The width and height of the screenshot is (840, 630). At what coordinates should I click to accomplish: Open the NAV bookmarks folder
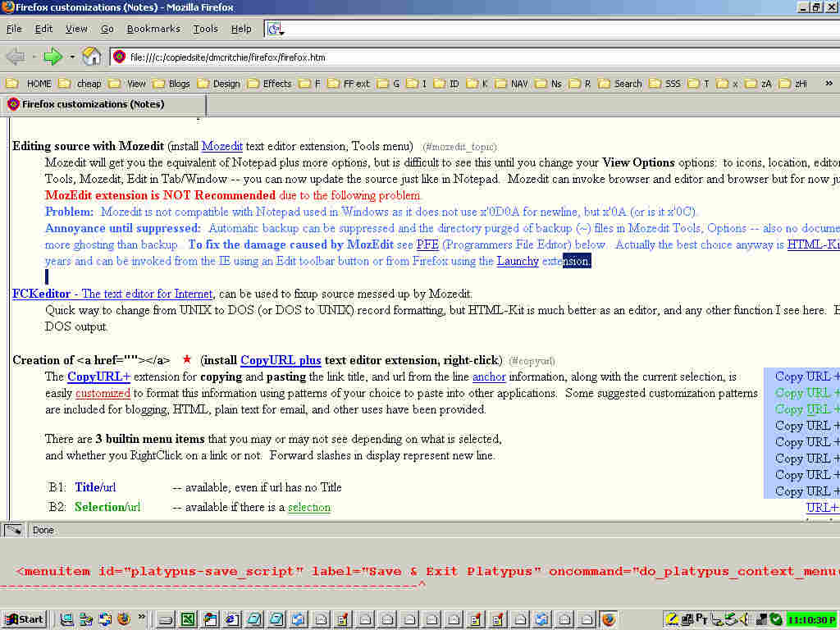click(511, 84)
